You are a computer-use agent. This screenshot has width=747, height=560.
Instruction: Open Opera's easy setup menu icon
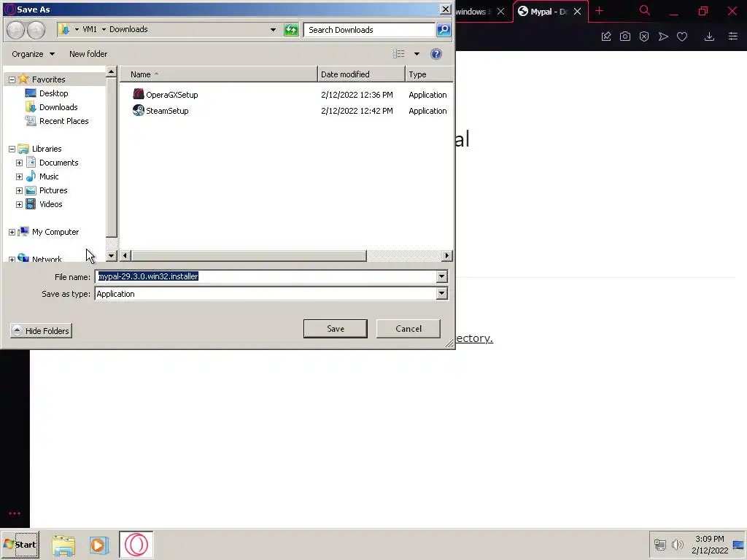pos(733,36)
